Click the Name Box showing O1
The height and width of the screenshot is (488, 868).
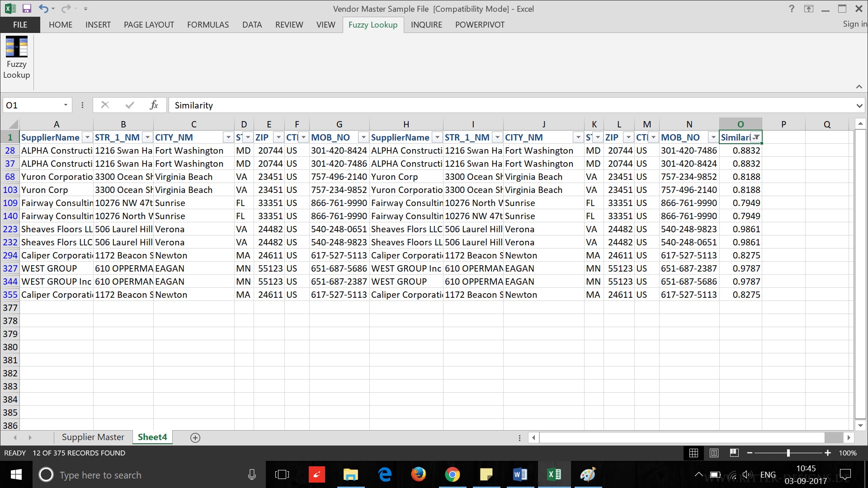[x=33, y=105]
